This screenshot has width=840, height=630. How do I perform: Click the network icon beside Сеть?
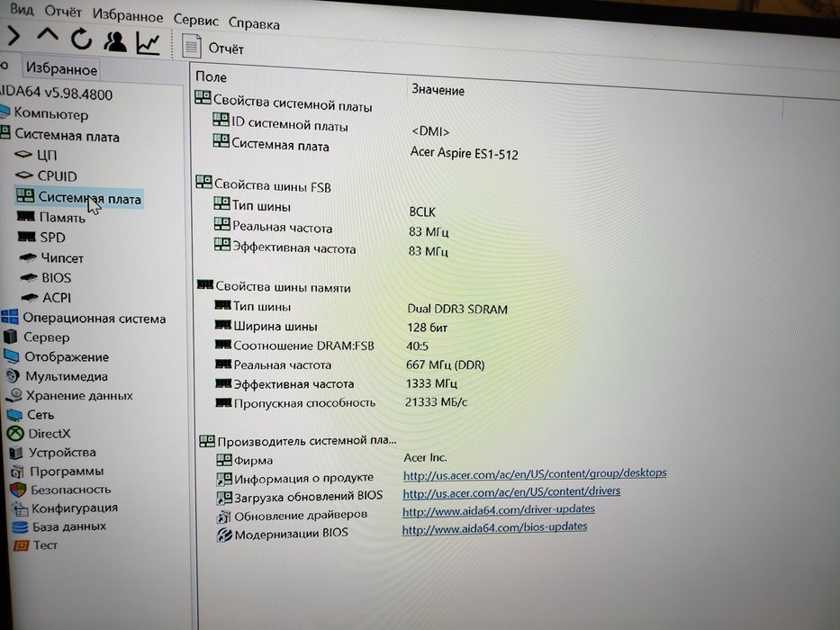14,415
